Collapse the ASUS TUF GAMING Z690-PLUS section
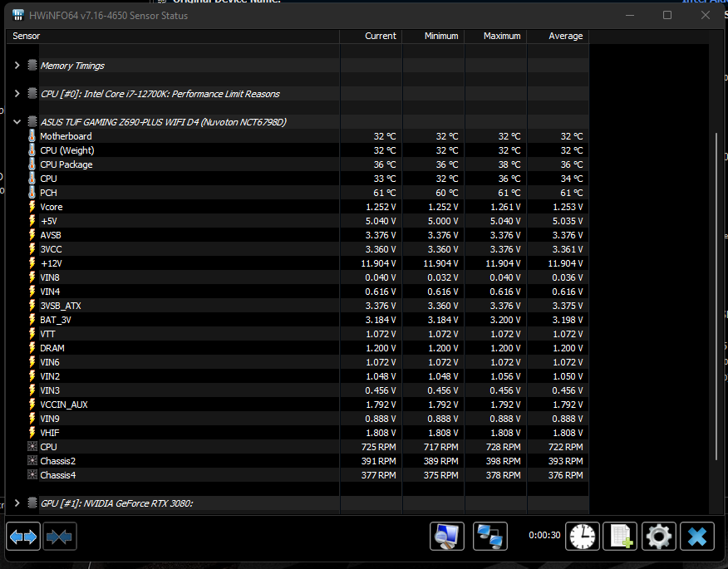 [x=17, y=122]
